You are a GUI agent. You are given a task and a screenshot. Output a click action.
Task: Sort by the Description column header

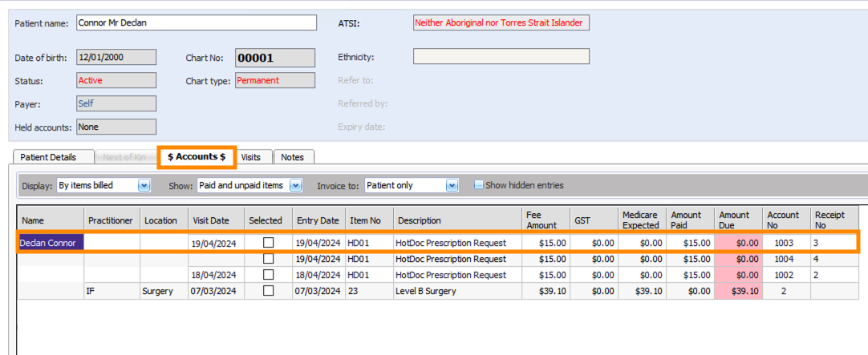[457, 220]
